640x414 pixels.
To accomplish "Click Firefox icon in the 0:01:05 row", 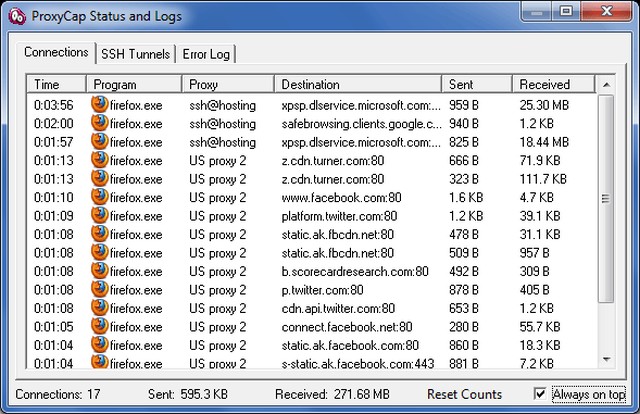I will click(x=100, y=326).
